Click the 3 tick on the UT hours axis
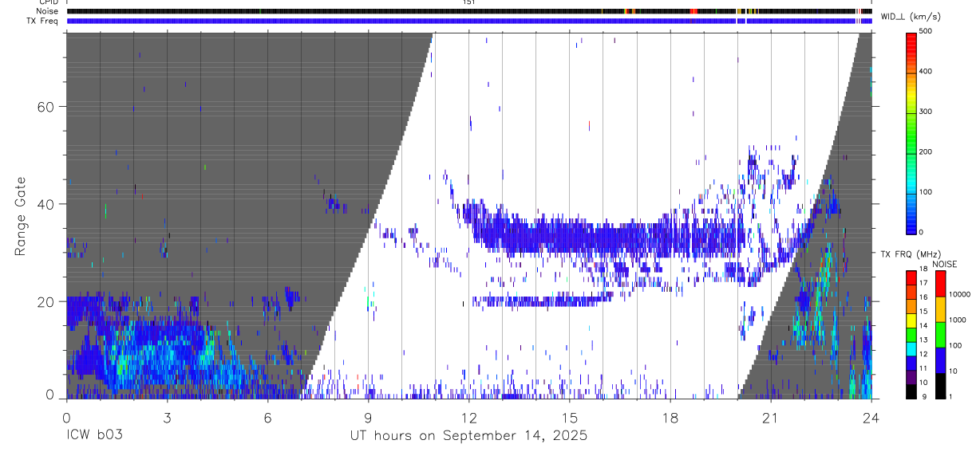Image resolution: width=980 pixels, height=452 pixels. pyautogui.click(x=167, y=418)
